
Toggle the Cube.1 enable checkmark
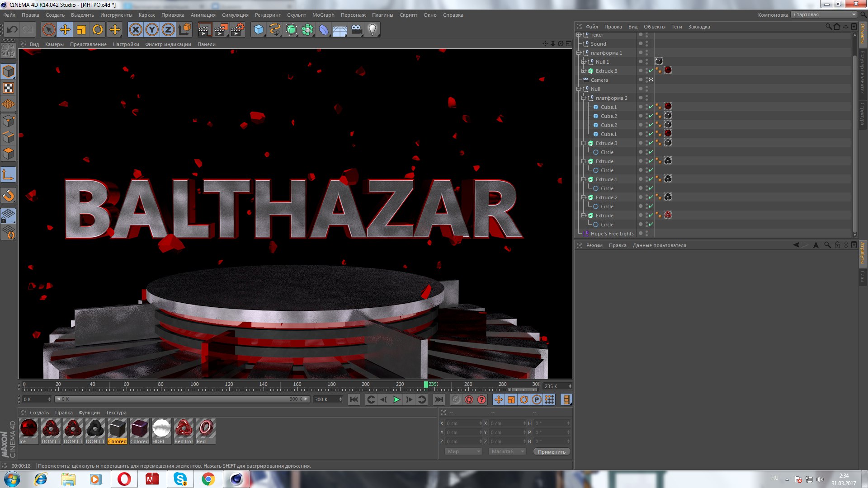pyautogui.click(x=651, y=107)
